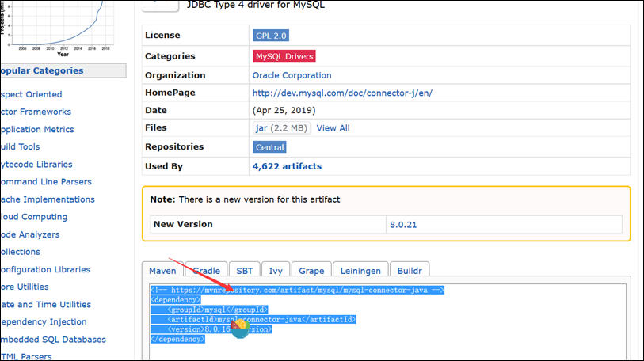Viewport: 644px width, 361px height.
Task: Open the View All files link
Action: (x=333, y=128)
